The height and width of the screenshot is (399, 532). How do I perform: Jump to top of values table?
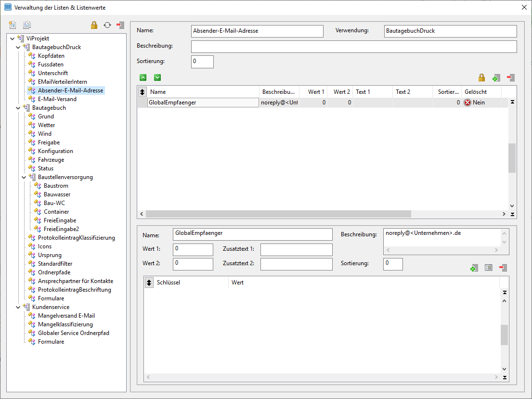pyautogui.click(x=512, y=102)
